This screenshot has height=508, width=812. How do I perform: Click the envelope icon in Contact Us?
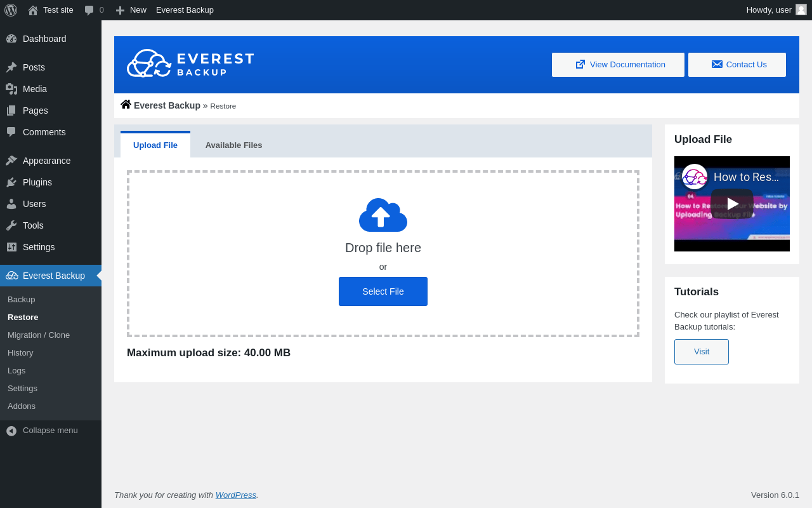[717, 64]
